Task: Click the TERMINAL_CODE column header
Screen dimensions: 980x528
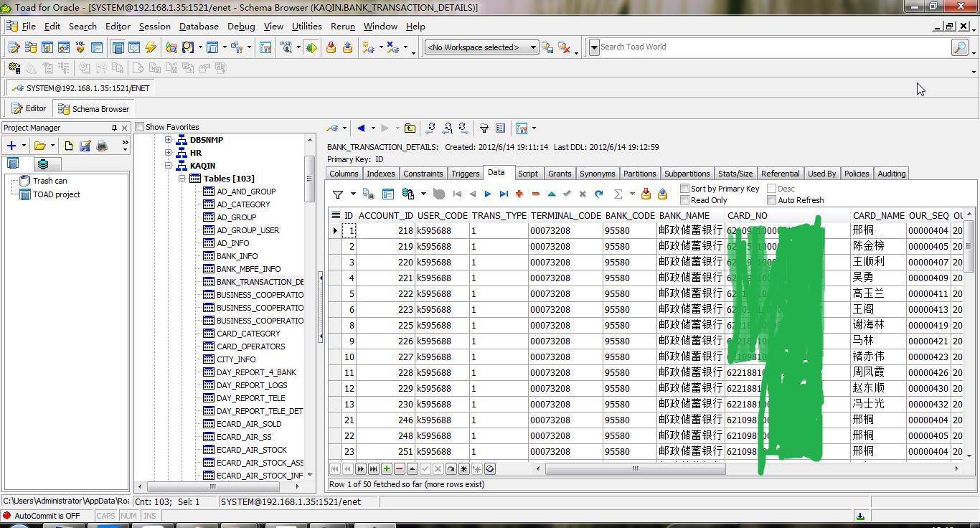Action: (565, 215)
